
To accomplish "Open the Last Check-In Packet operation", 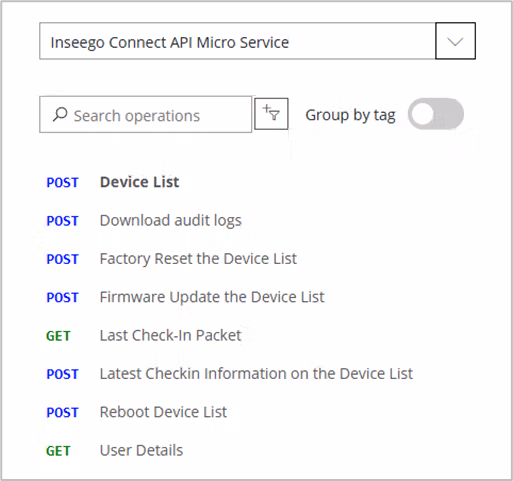I will tap(170, 335).
